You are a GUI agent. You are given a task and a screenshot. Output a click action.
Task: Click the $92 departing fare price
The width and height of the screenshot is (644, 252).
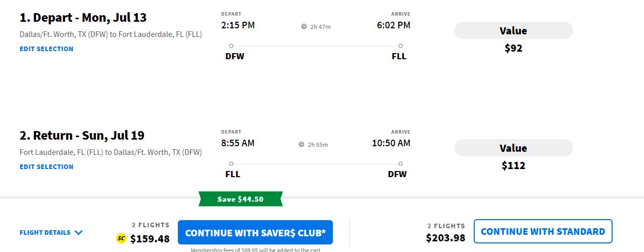(x=513, y=49)
